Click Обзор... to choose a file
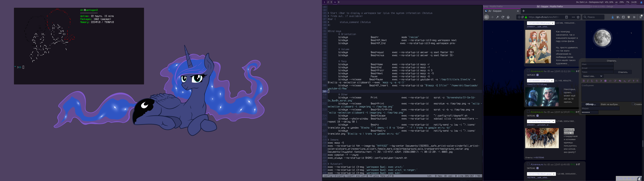 (591, 104)
